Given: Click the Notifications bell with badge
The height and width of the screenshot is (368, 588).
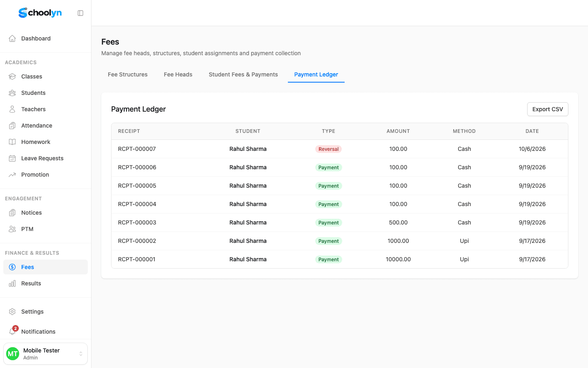Looking at the screenshot, I should click(x=13, y=331).
